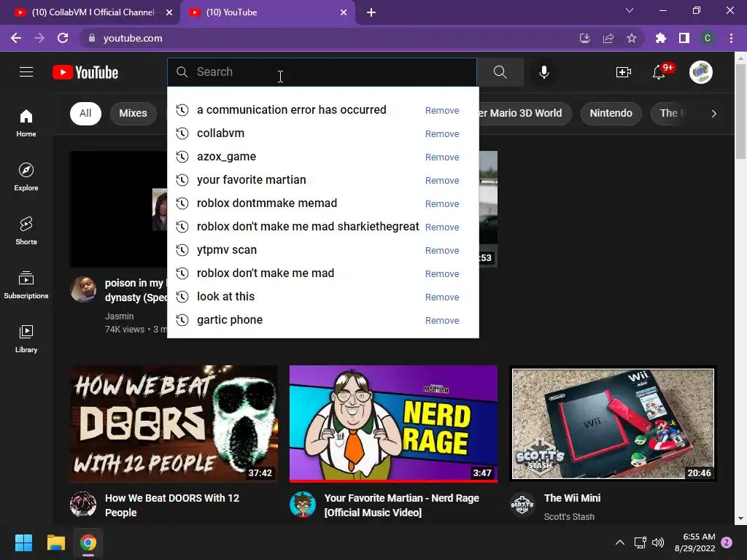
Task: Open volume control in system tray
Action: pos(658,542)
